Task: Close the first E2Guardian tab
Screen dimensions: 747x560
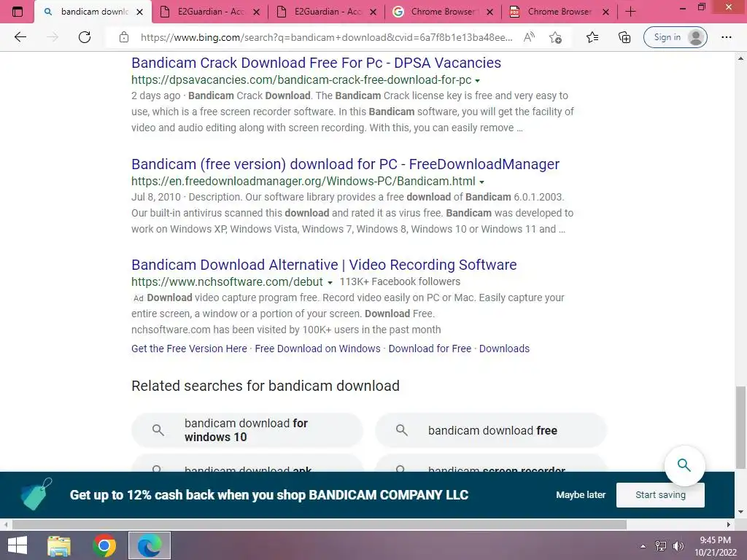Action: point(256,12)
